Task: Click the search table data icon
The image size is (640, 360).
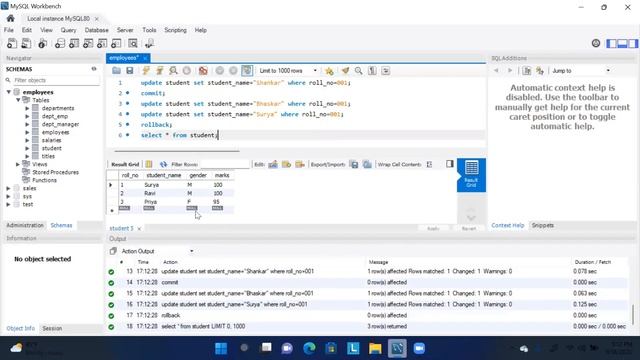Action: click(133, 43)
